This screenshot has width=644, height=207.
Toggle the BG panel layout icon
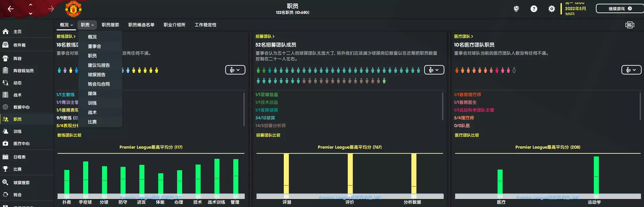[630, 25]
